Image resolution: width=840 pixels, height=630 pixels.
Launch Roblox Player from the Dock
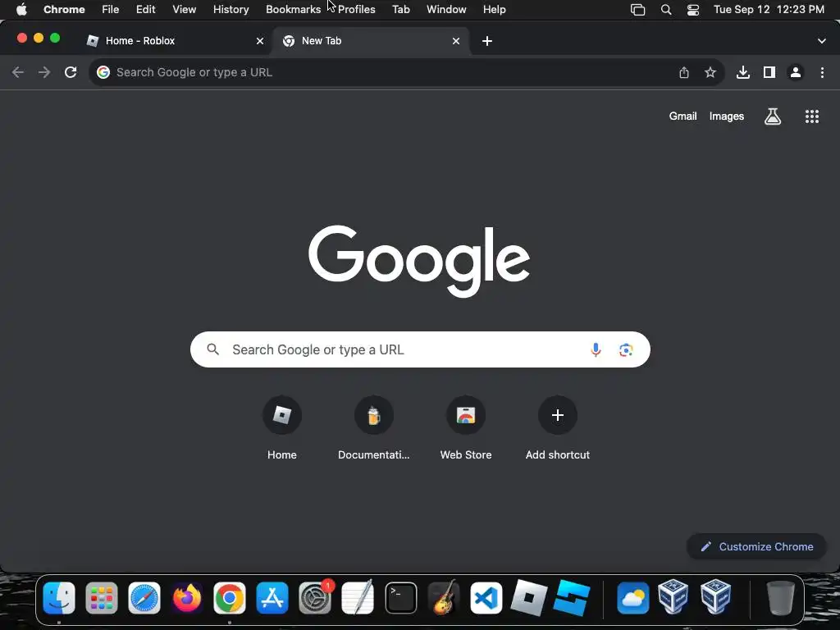pyautogui.click(x=529, y=598)
